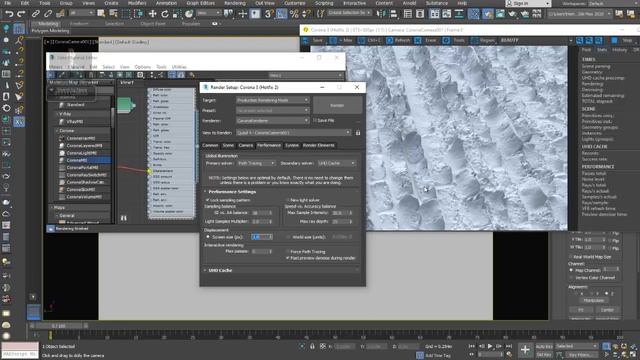Click the timeline Play Animation button
The height and width of the screenshot is (360, 640).
coord(490,346)
